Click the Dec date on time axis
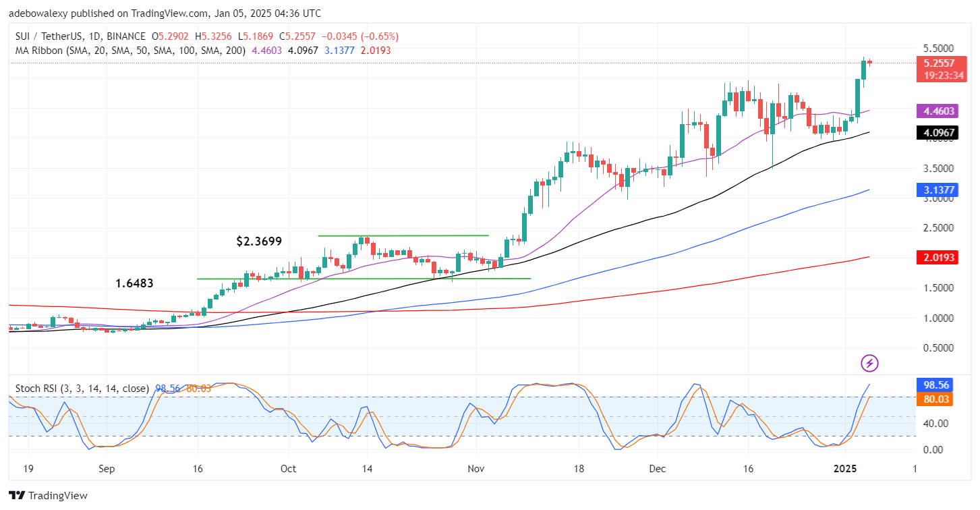This screenshot has height=510, width=980. tap(657, 468)
